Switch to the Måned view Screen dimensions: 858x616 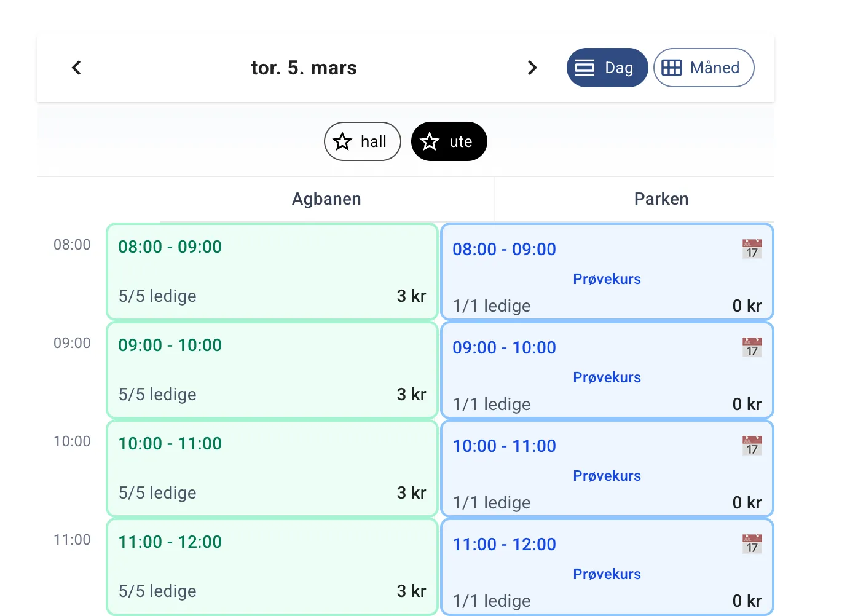[704, 68]
